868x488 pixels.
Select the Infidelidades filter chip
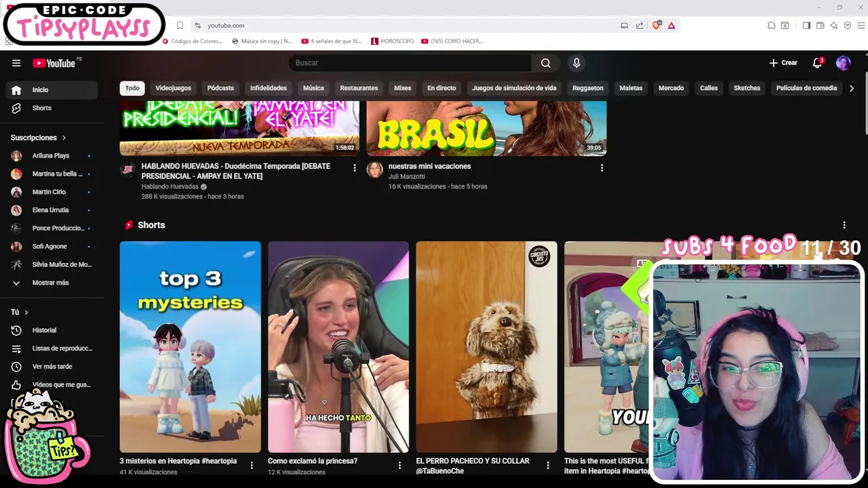point(269,88)
